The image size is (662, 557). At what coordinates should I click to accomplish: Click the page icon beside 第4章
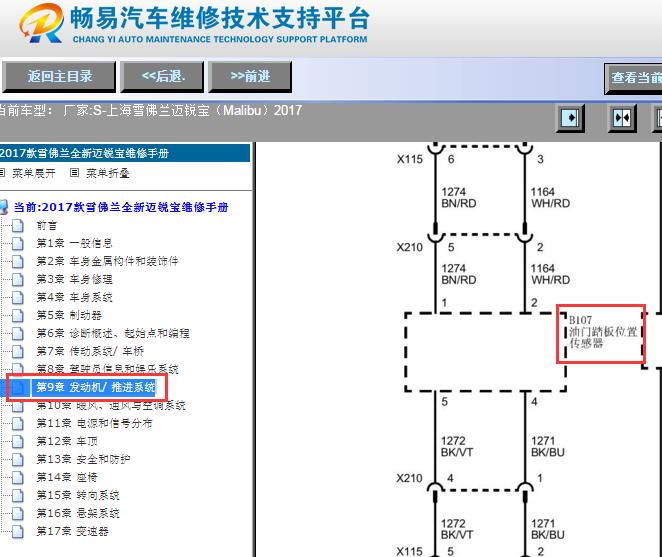[18, 297]
